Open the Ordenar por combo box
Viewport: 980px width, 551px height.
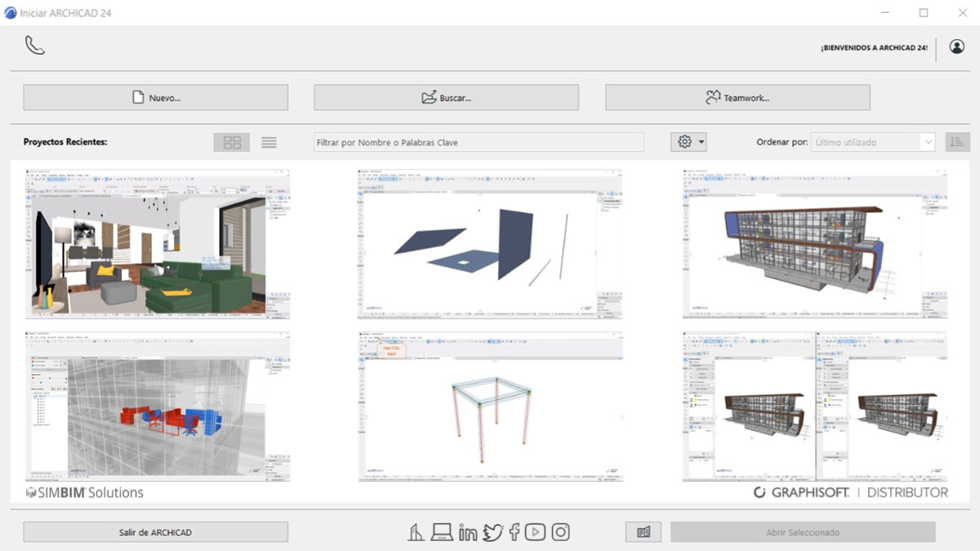873,142
